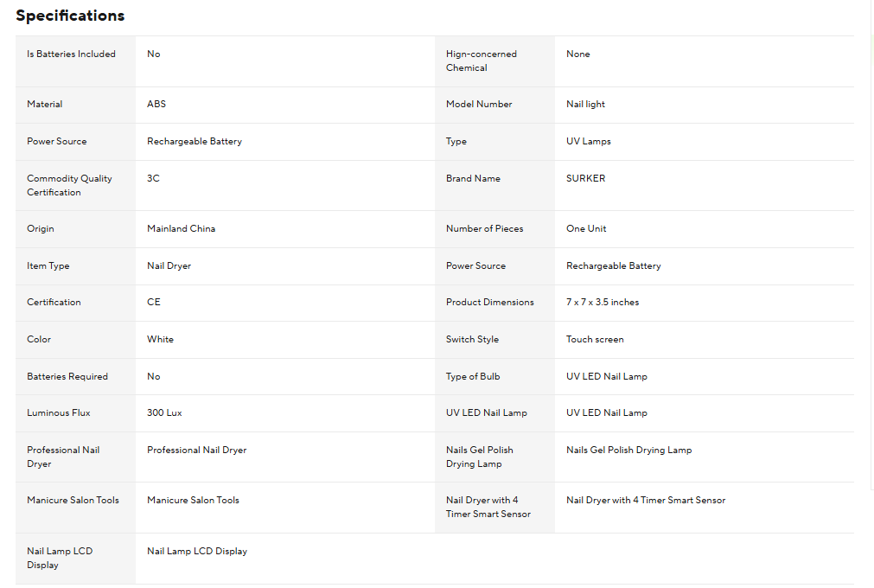
Task: Click the Brand Name label
Action: [473, 178]
